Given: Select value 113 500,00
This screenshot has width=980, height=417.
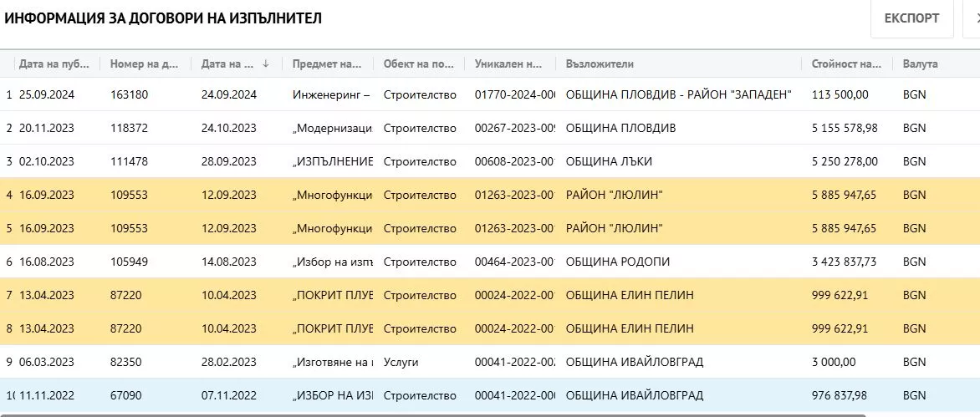Looking at the screenshot, I should point(840,95).
